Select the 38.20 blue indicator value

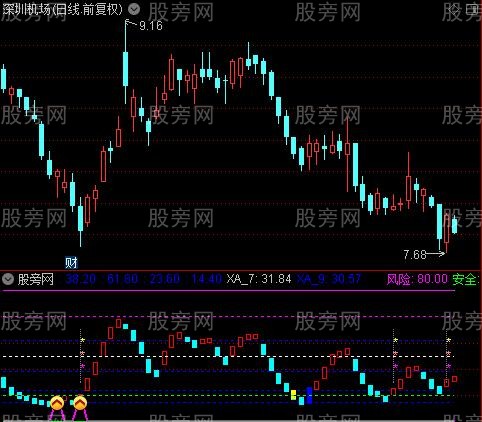81,279
